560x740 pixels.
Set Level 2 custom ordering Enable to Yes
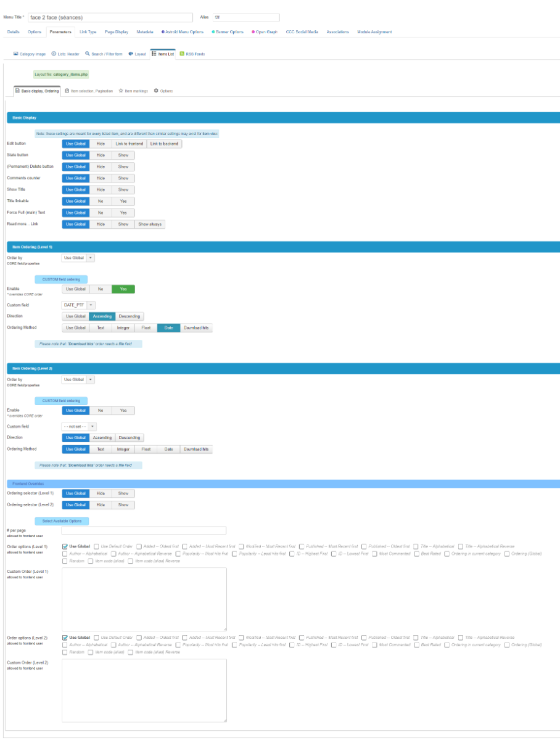123,411
